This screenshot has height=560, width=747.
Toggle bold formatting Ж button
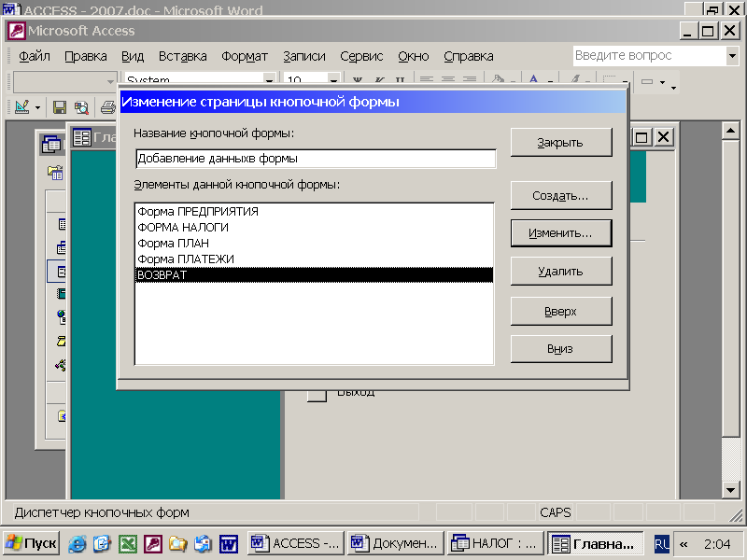pos(358,80)
